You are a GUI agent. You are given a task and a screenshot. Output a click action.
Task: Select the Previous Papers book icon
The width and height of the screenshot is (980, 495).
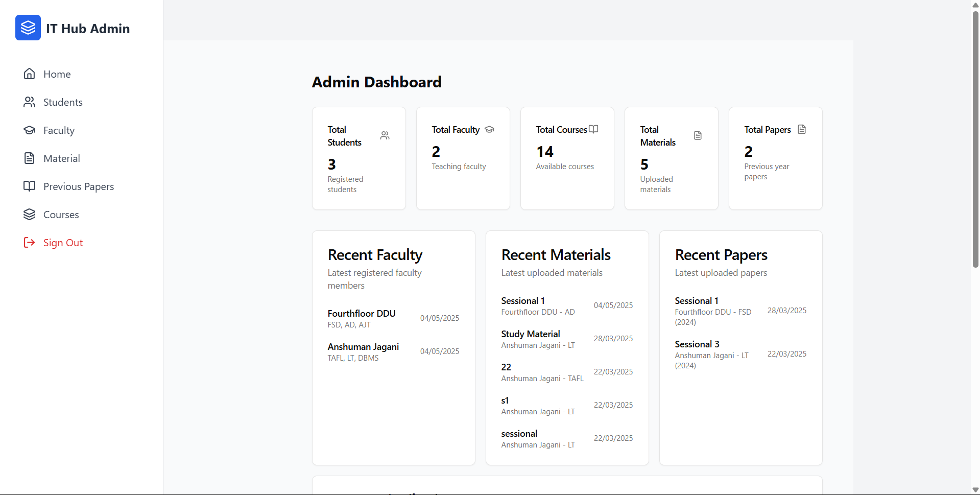(x=30, y=186)
